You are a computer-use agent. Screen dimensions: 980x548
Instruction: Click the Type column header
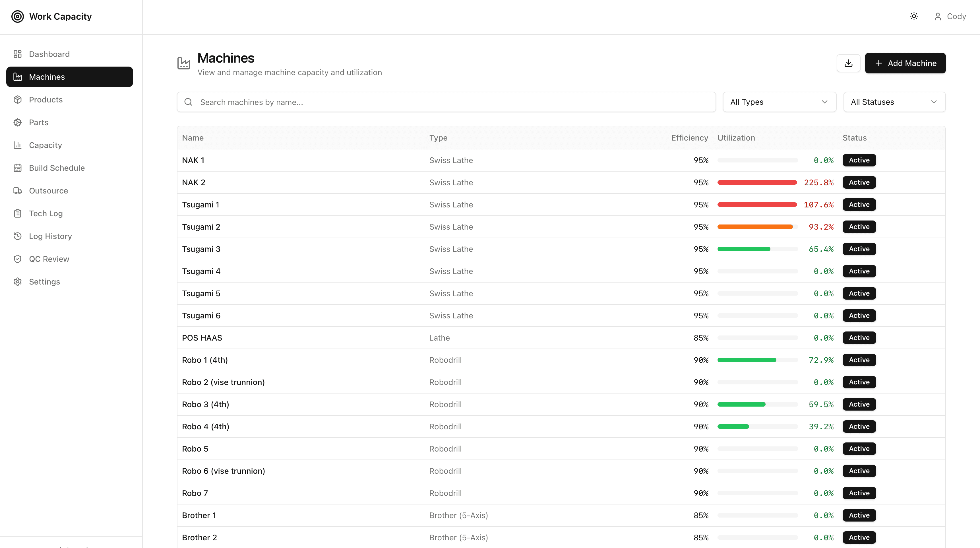coord(438,138)
